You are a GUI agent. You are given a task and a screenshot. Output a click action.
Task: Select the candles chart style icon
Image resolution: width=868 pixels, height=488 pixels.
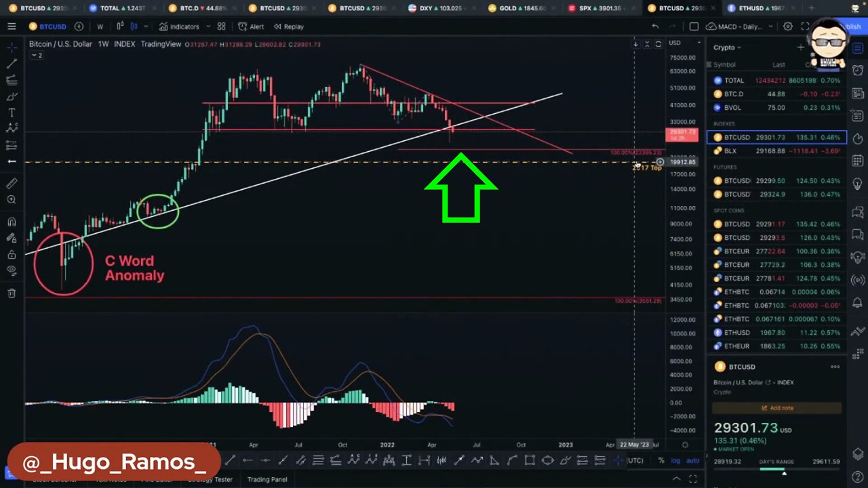pyautogui.click(x=134, y=26)
